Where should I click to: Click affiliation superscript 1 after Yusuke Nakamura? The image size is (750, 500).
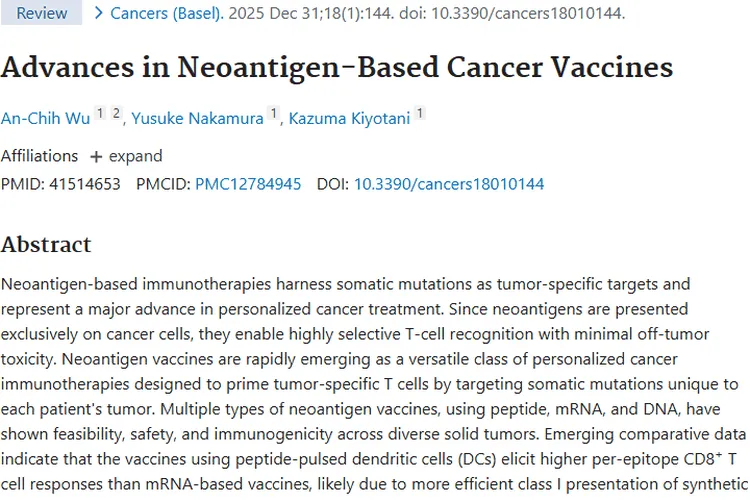(x=272, y=114)
